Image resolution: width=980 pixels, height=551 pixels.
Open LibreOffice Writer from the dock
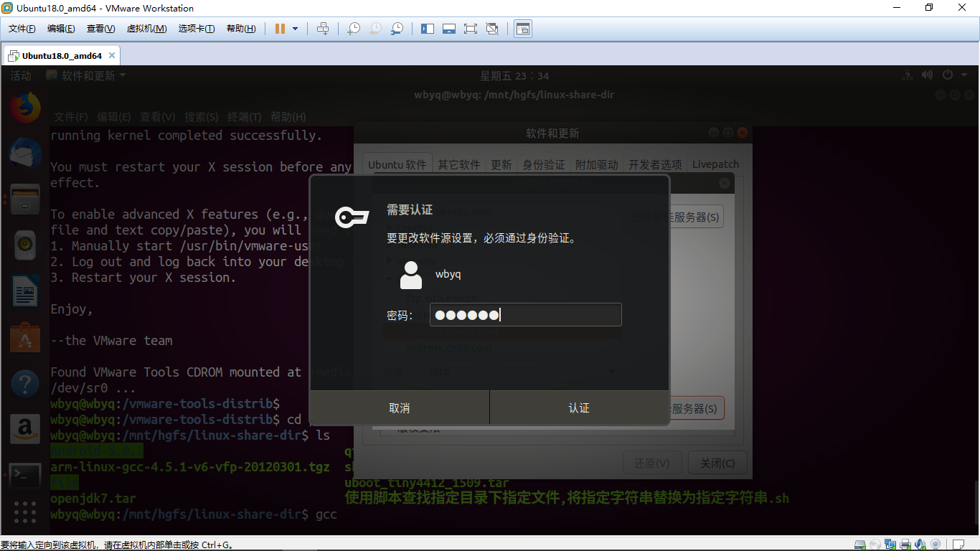(x=25, y=292)
